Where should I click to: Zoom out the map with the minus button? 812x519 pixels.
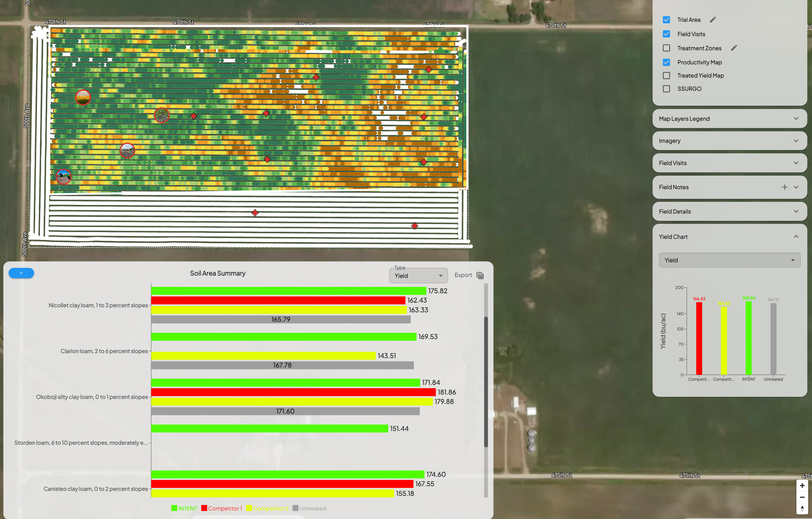coord(802,497)
